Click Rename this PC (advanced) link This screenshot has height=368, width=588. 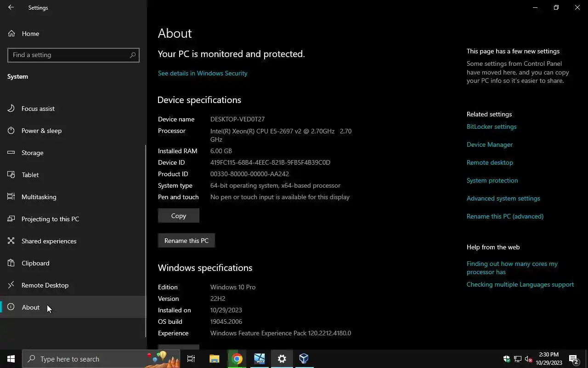tap(505, 216)
